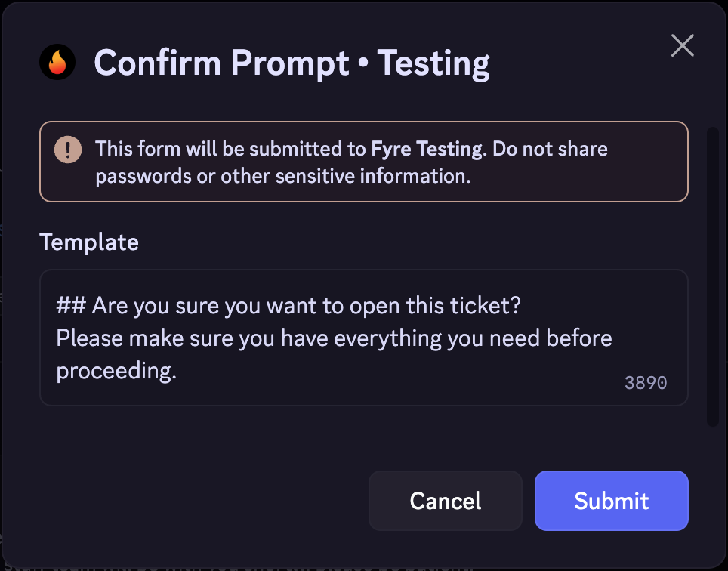
Task: Place the cursor in the Template text area
Action: tap(362, 338)
